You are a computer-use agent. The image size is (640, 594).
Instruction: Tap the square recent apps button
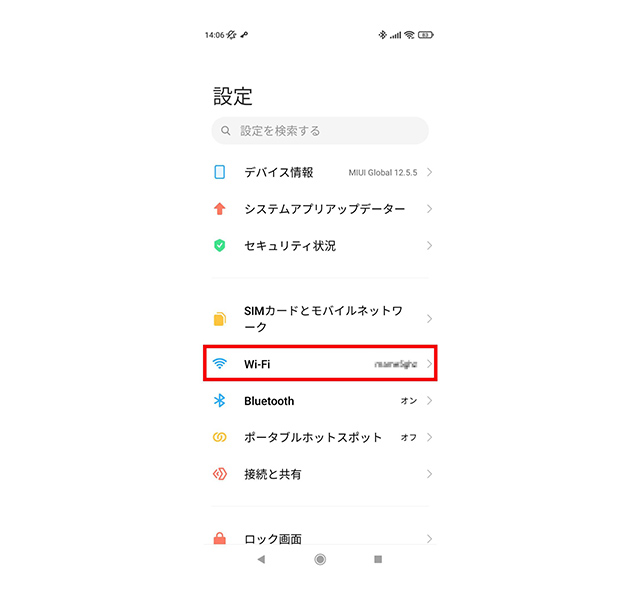point(378,559)
